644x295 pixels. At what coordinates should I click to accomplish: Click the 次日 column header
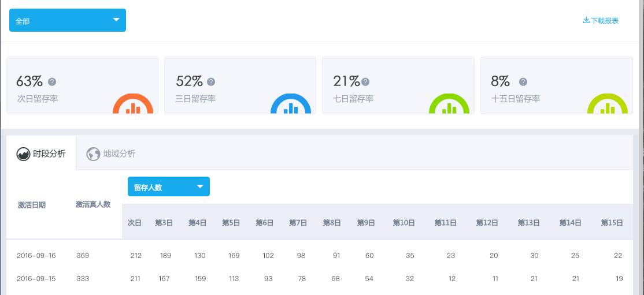pyautogui.click(x=134, y=223)
